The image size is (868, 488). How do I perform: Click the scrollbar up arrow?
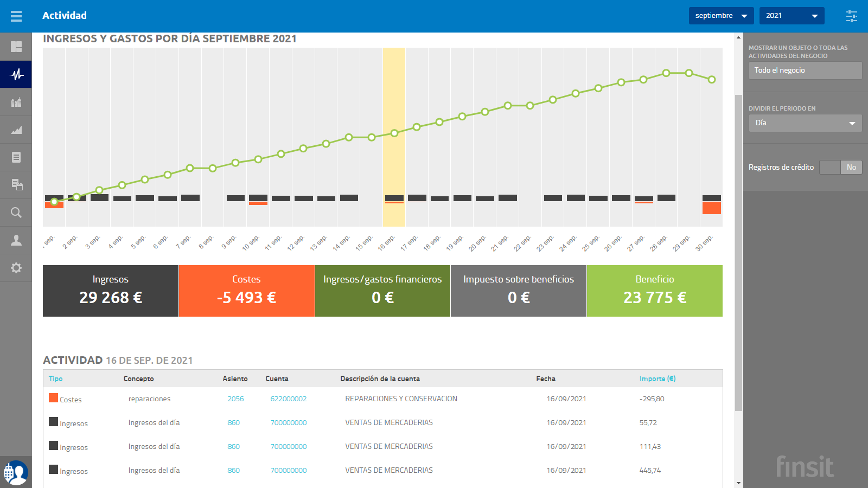(x=738, y=37)
